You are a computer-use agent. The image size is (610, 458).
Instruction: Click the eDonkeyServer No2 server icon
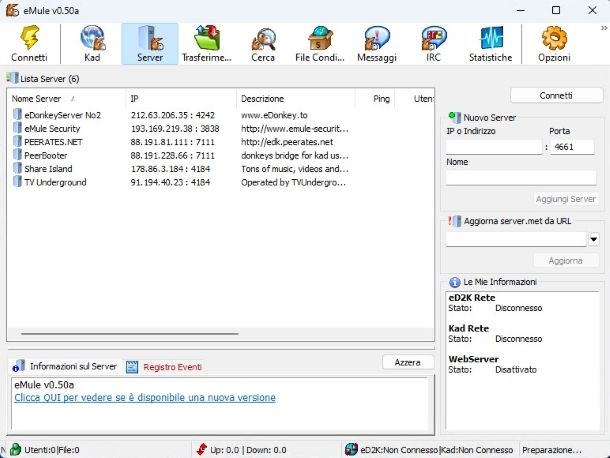pyautogui.click(x=18, y=114)
